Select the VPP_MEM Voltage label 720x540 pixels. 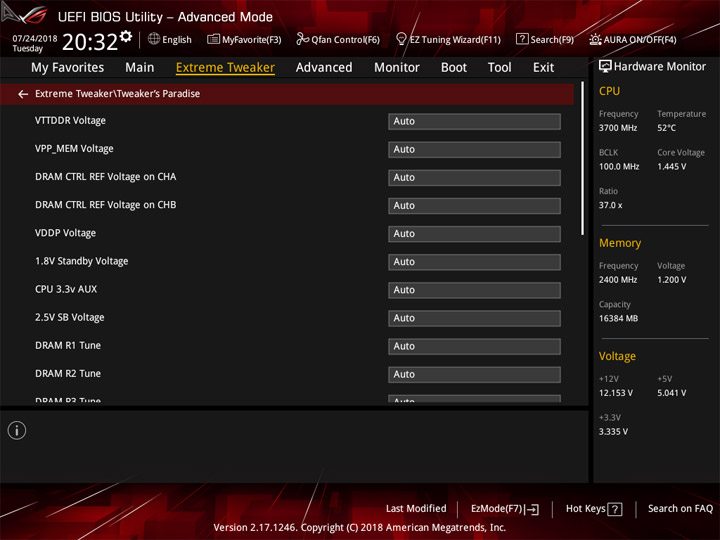click(74, 149)
